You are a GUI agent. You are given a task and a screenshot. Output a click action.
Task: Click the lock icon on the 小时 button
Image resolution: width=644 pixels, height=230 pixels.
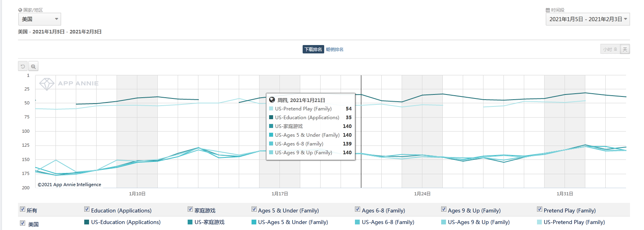(x=615, y=49)
